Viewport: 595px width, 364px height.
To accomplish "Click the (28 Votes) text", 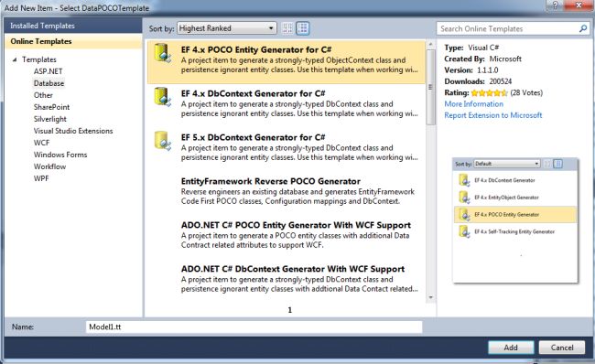I will [526, 93].
